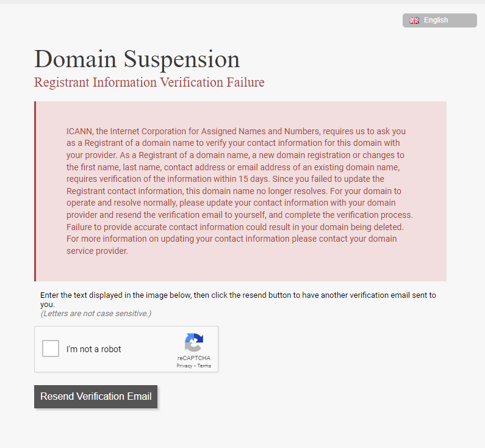
Task: Click the reCAPTCHA arrows logo
Action: pos(194,342)
